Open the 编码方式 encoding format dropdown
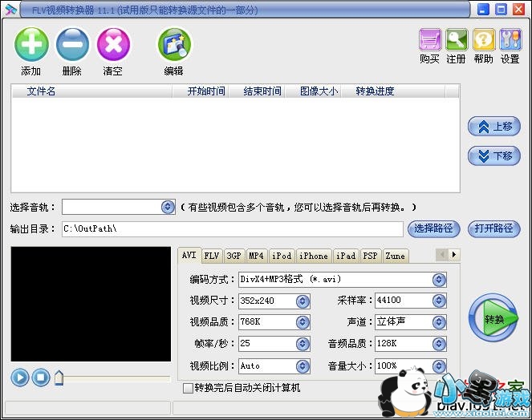 point(439,280)
